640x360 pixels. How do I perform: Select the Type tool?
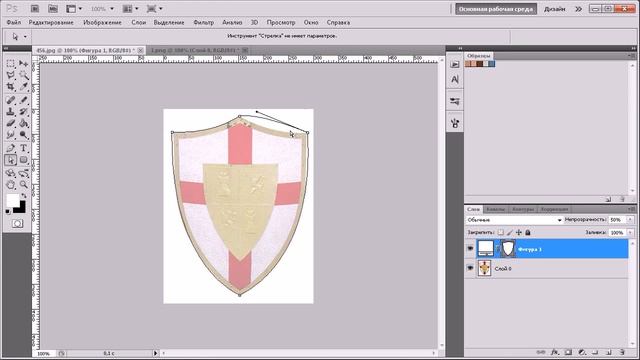24,148
